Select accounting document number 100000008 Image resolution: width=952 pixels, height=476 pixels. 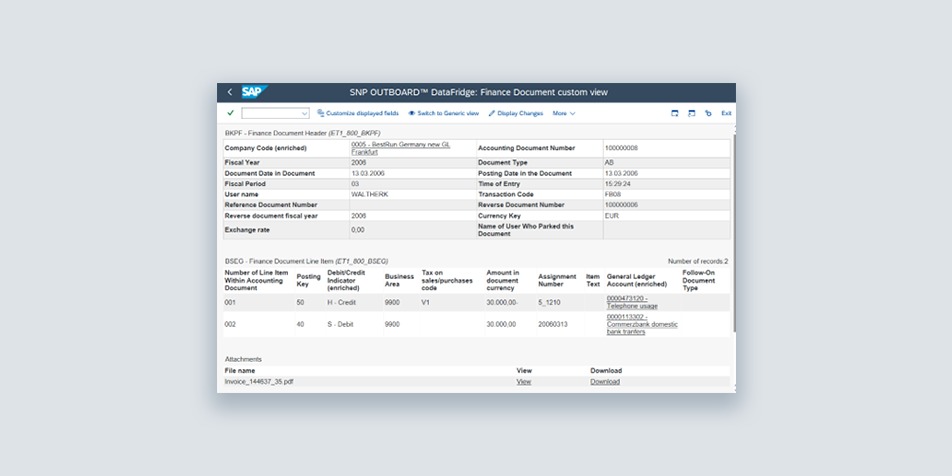click(621, 148)
